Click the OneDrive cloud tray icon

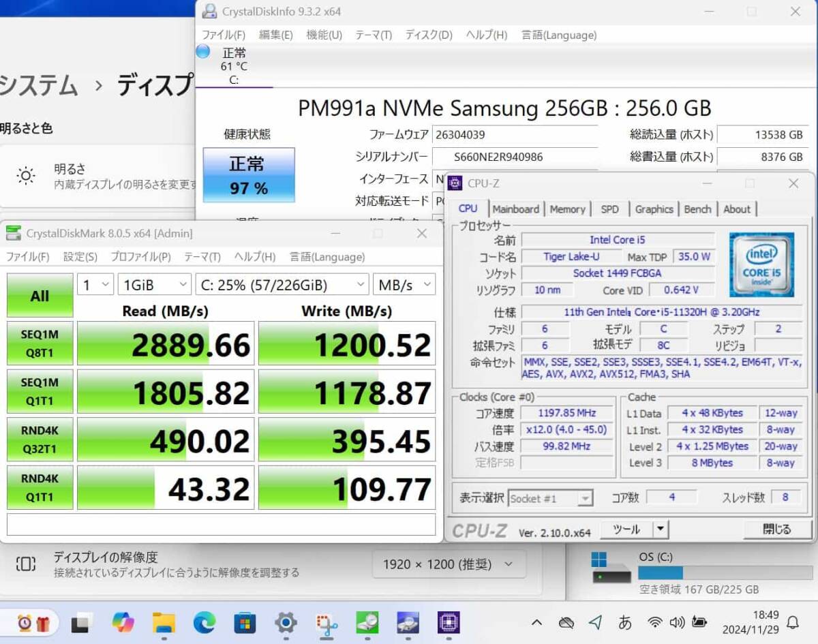click(566, 622)
